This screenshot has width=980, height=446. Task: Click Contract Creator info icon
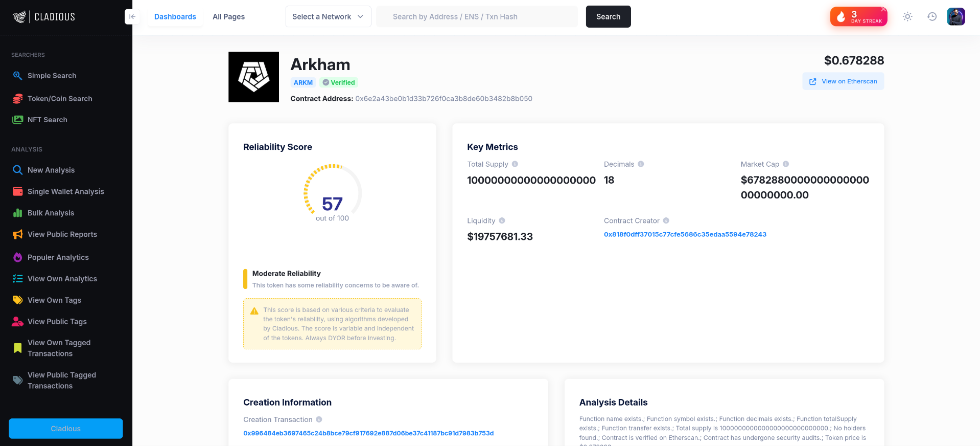pyautogui.click(x=666, y=221)
